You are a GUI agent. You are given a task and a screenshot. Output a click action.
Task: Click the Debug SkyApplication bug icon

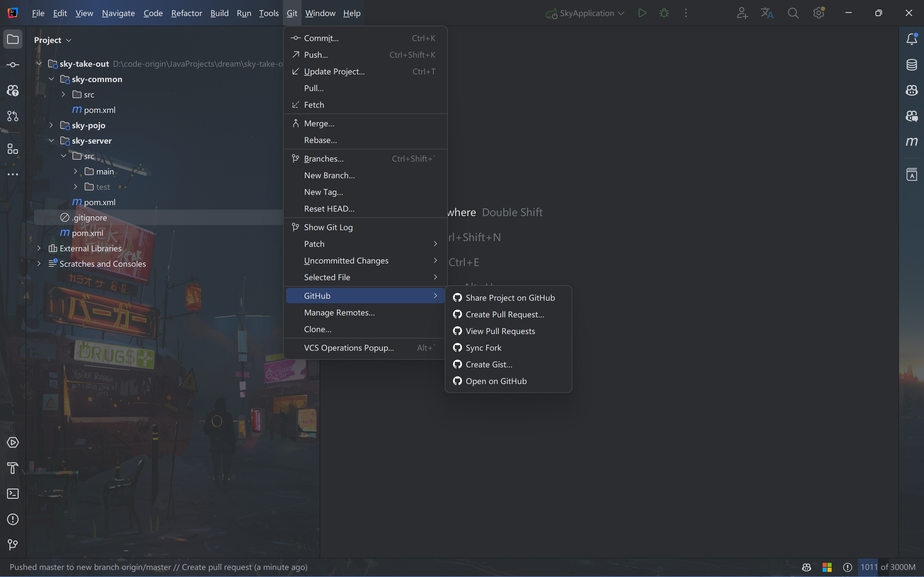(664, 13)
